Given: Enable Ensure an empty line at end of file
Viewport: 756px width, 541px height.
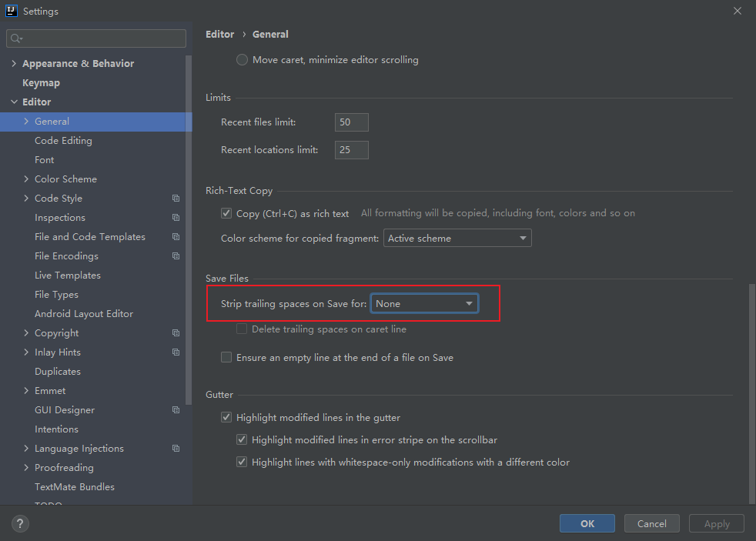Looking at the screenshot, I should pos(226,357).
